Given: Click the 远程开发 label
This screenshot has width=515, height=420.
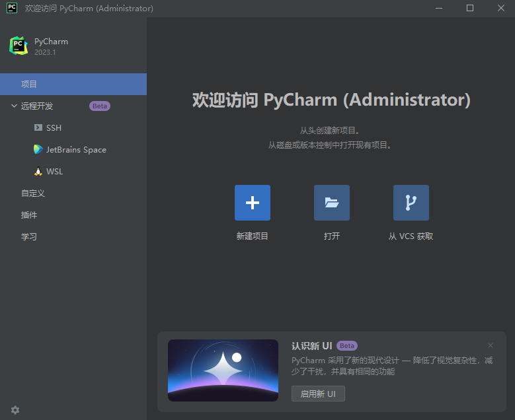Looking at the screenshot, I should pyautogui.click(x=37, y=106).
